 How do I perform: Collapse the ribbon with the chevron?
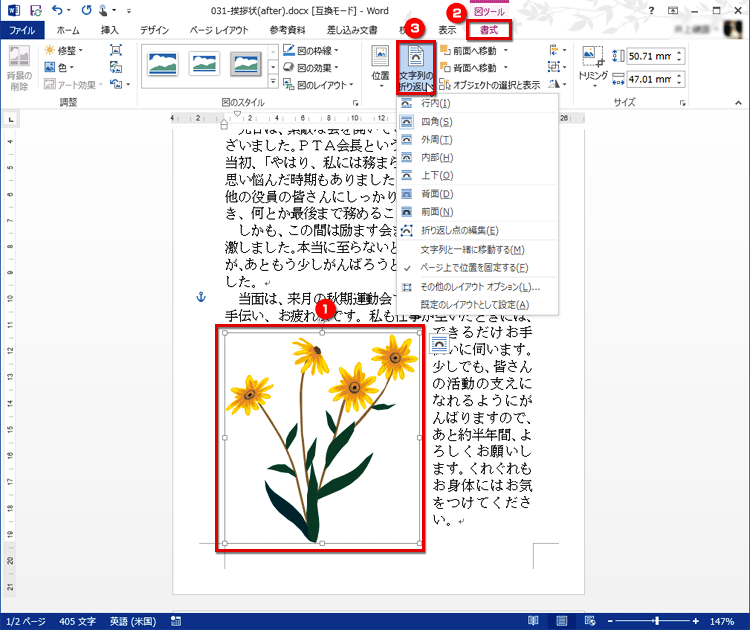(738, 102)
